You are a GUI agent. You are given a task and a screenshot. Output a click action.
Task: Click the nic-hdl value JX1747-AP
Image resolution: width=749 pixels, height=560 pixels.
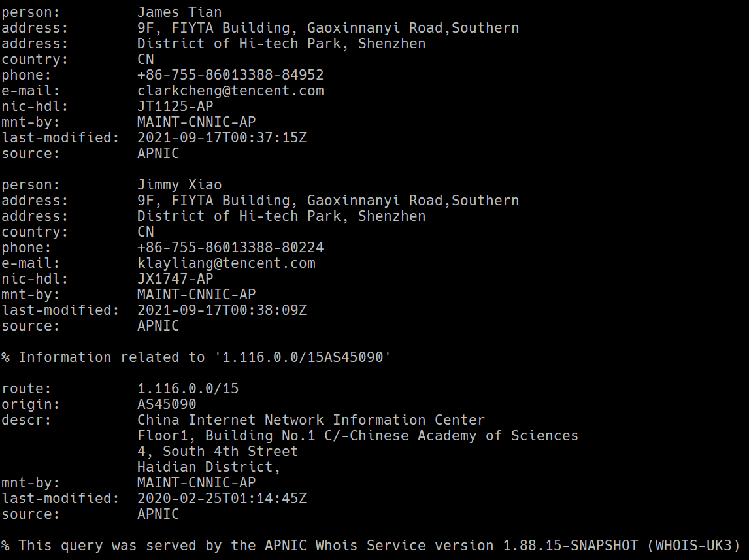(x=175, y=278)
